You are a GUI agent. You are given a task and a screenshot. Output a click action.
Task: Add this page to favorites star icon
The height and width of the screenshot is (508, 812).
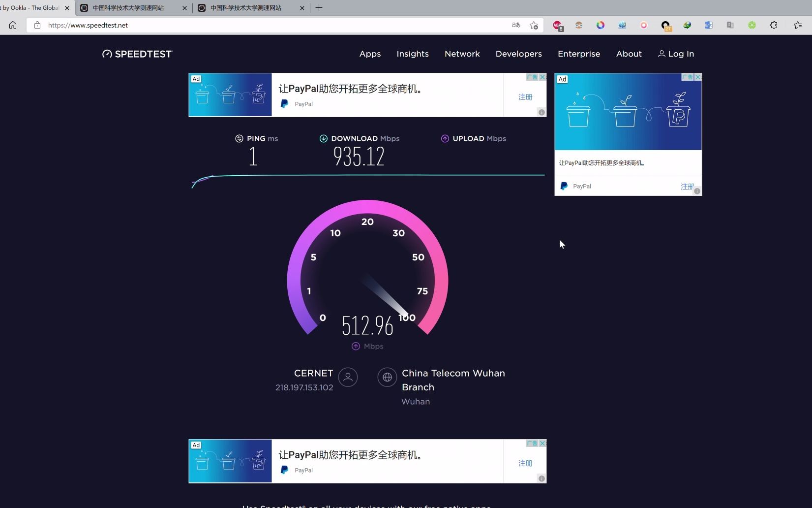(x=534, y=25)
